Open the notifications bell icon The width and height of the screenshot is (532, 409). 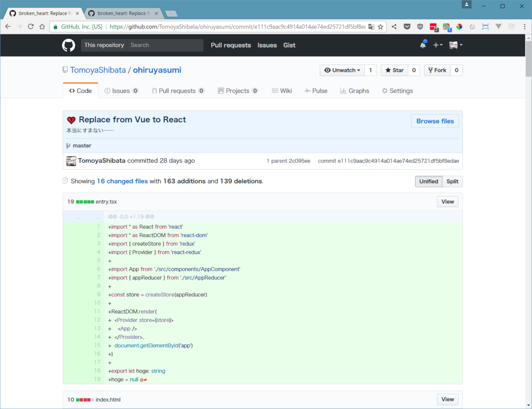(x=423, y=45)
